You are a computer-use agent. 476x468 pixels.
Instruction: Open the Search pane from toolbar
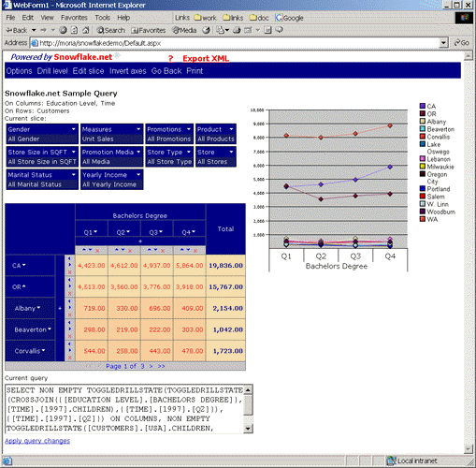[110, 30]
